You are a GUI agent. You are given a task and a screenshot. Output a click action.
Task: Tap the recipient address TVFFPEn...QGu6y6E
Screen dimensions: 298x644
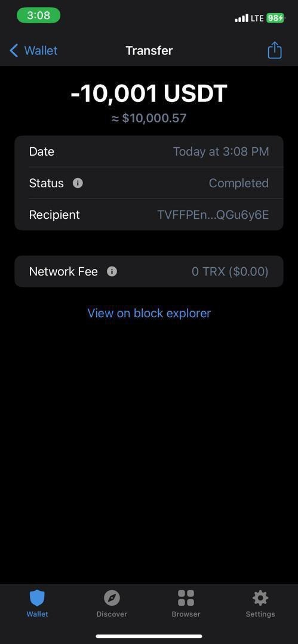pyautogui.click(x=213, y=215)
